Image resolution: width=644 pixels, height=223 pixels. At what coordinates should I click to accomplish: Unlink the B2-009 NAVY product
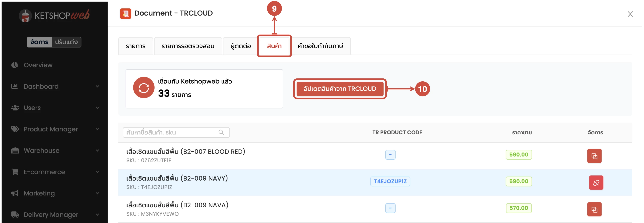596,183
